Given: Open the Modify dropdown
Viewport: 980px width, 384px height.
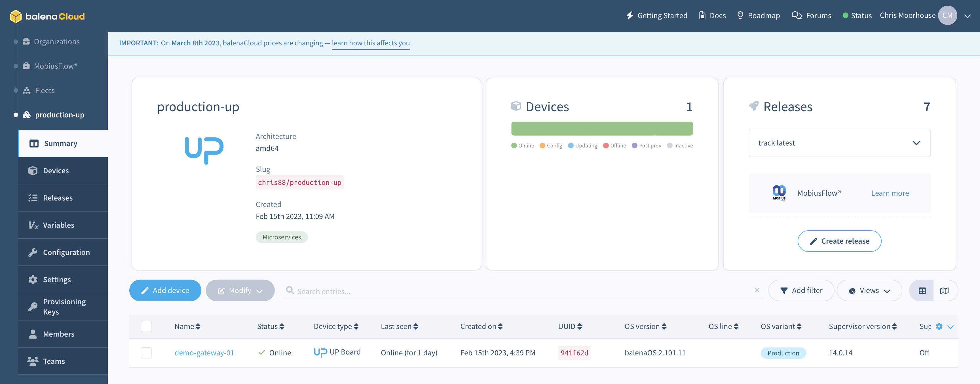Looking at the screenshot, I should pyautogui.click(x=240, y=290).
